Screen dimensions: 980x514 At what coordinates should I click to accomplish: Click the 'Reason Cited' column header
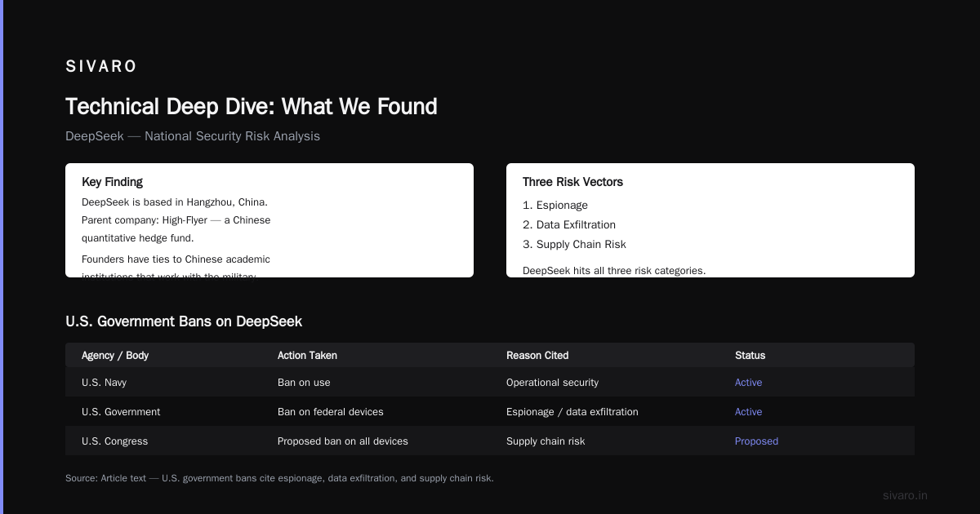click(x=537, y=356)
